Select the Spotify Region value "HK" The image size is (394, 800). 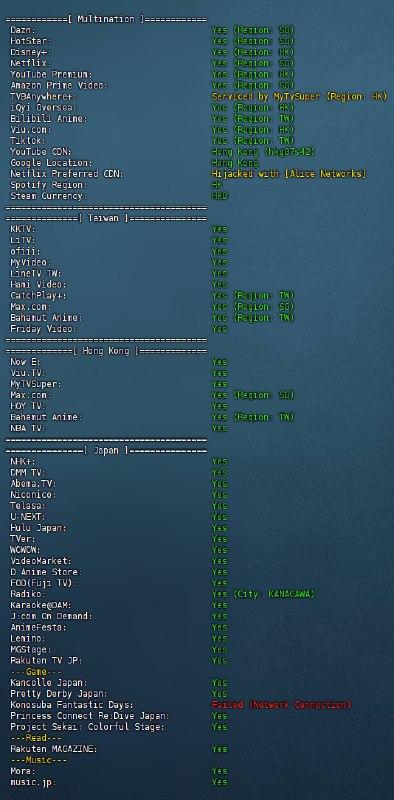217,185
